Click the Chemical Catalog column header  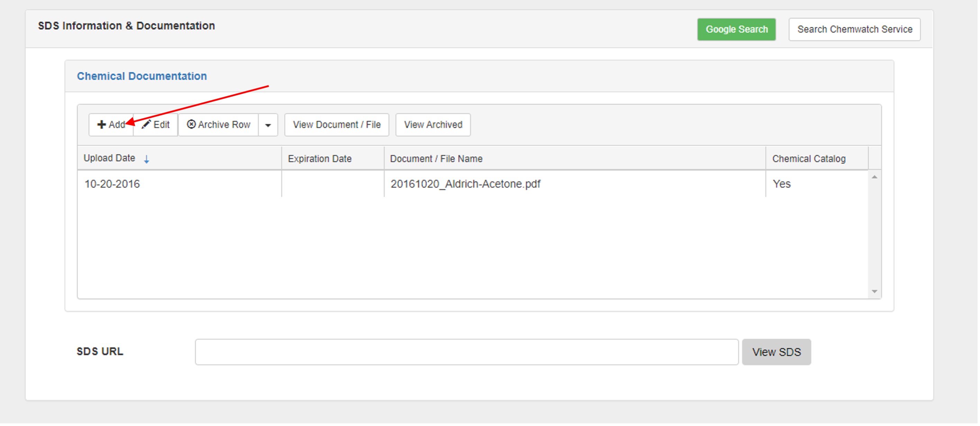coord(809,158)
